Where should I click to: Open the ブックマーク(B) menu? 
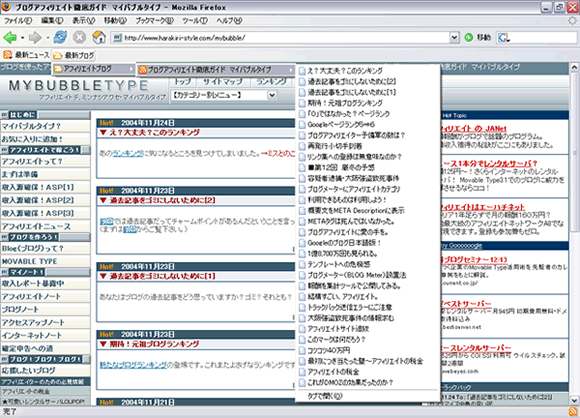click(155, 21)
